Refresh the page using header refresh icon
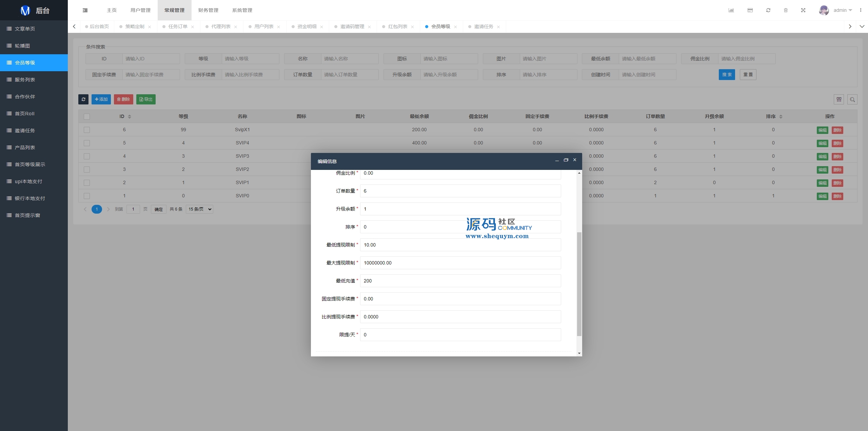The height and width of the screenshot is (431, 868). (768, 10)
